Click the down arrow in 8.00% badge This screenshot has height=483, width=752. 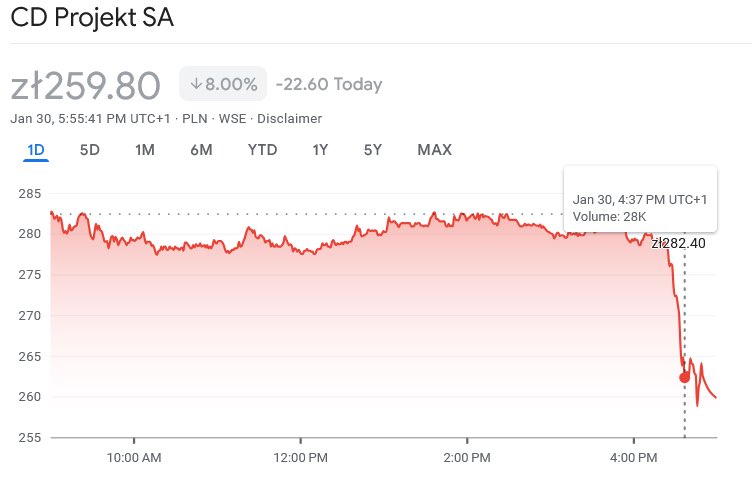pyautogui.click(x=195, y=84)
